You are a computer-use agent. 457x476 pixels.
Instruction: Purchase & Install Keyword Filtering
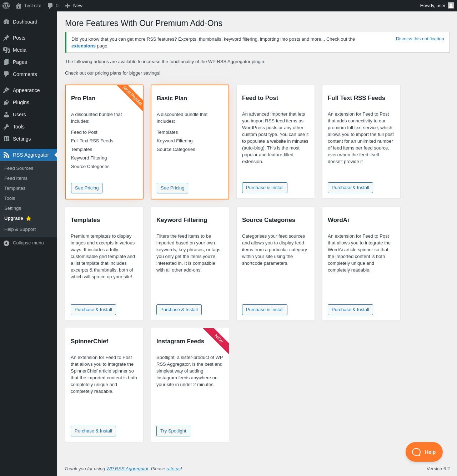[179, 310]
